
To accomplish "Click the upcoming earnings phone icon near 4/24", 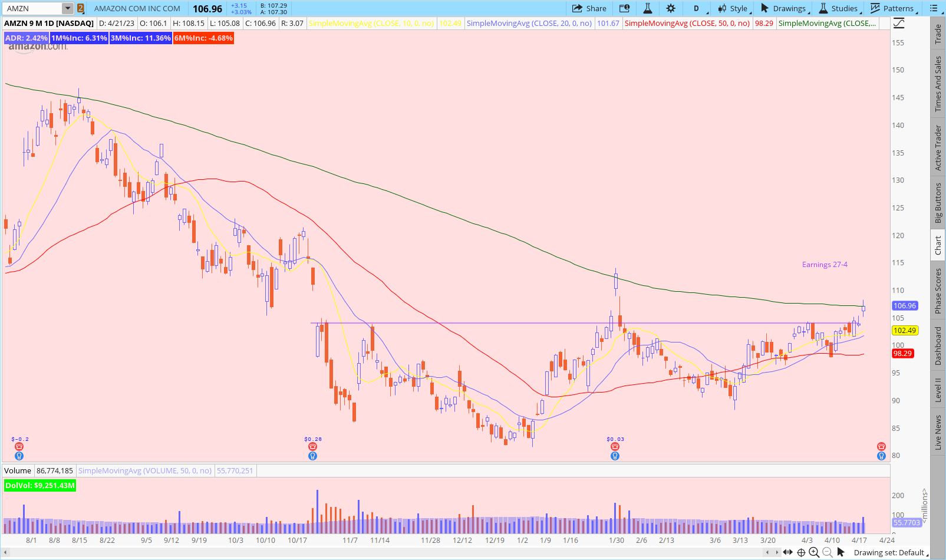I will coord(881,447).
